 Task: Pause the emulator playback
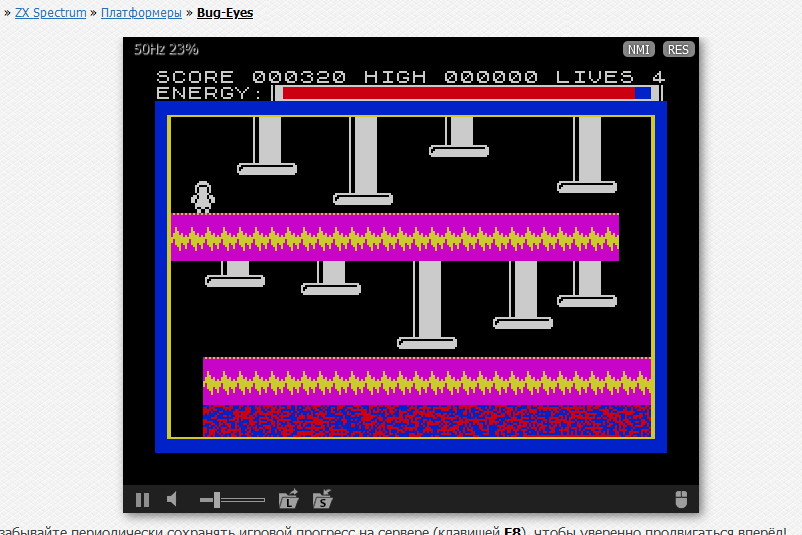coord(142,499)
